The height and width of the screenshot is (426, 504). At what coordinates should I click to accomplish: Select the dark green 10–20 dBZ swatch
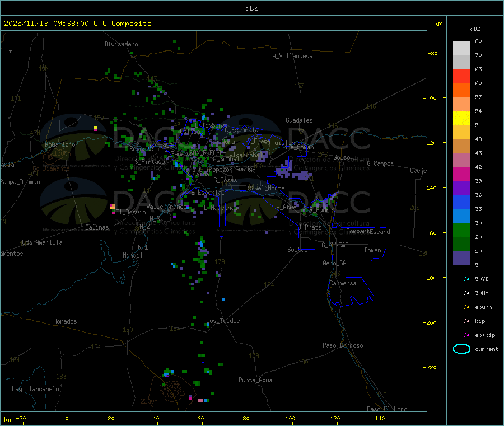[461, 244]
